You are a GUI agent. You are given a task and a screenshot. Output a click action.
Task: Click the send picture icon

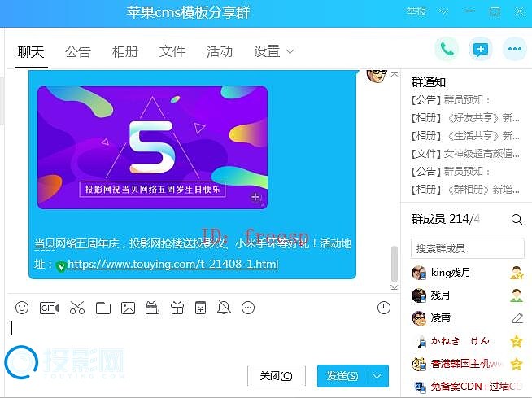coord(129,308)
